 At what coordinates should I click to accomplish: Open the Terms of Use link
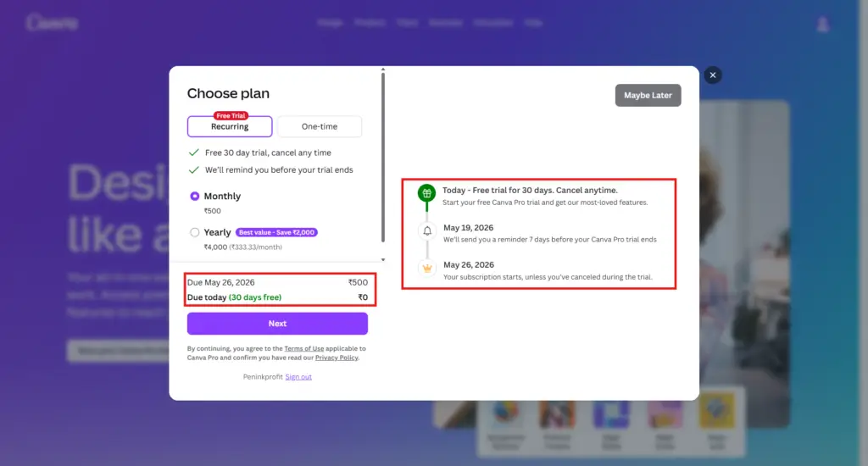pos(304,349)
